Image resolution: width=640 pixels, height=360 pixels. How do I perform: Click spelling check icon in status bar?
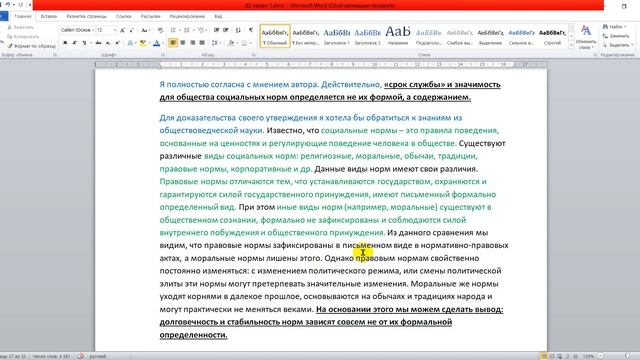coord(81,356)
